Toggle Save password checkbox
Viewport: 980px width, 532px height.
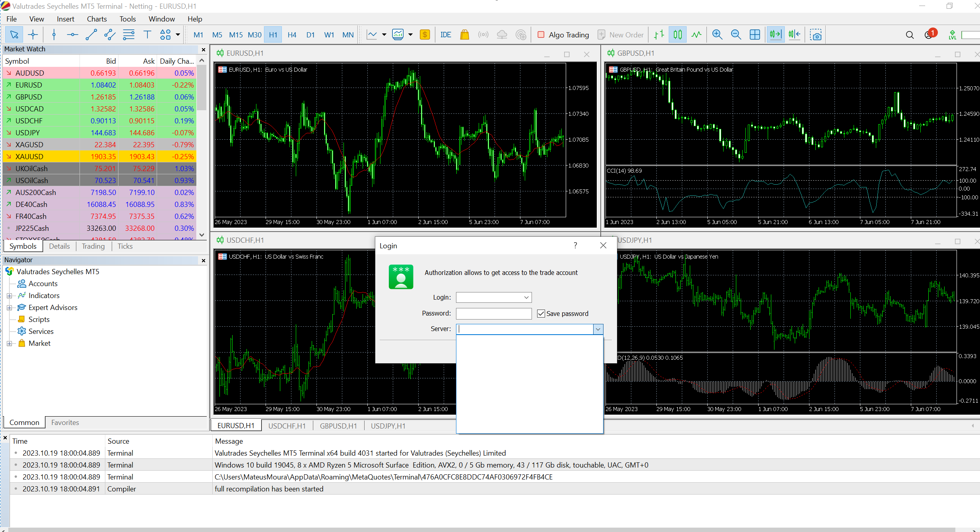click(x=541, y=314)
